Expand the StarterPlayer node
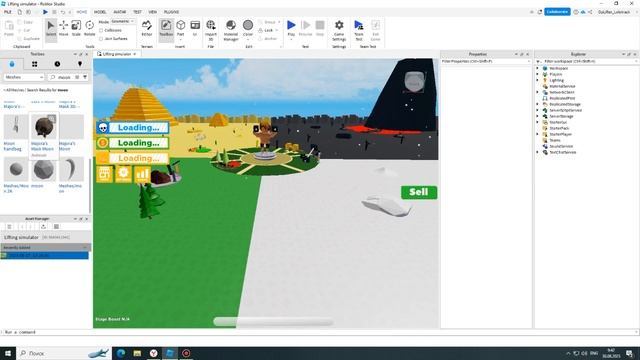This screenshot has height=360, width=640. coord(538,134)
